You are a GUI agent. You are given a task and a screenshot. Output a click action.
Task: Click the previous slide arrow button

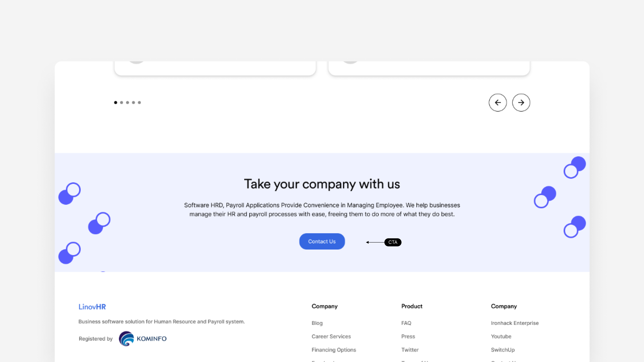click(497, 102)
